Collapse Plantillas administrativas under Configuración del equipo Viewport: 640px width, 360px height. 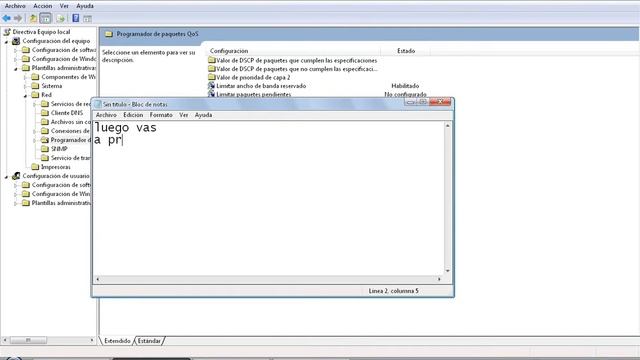tap(16, 69)
